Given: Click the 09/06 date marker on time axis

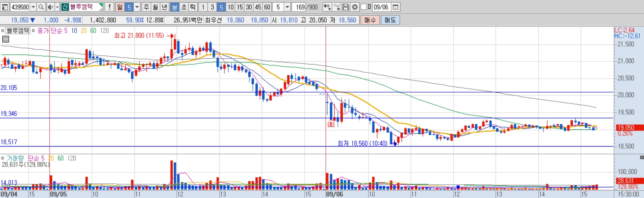Looking at the screenshot, I should 334,194.
